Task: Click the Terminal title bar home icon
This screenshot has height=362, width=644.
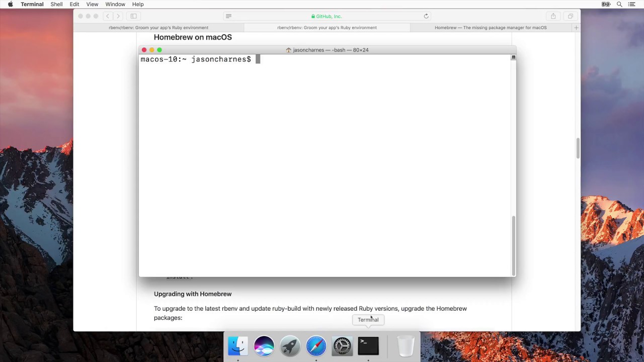Action: (288, 50)
